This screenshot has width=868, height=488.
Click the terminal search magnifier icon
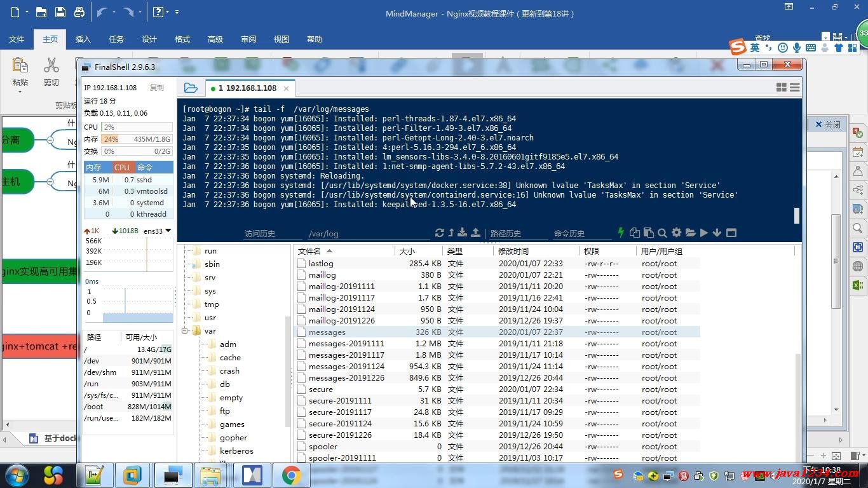tap(662, 233)
